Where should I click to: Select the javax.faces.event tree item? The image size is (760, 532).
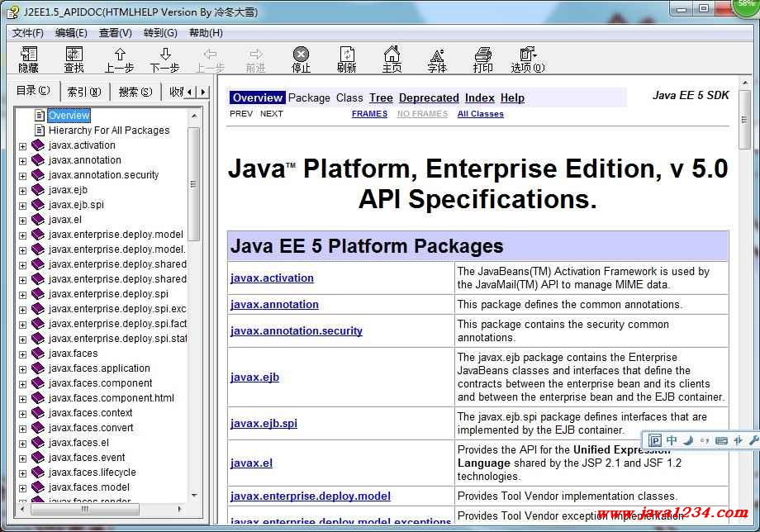pos(87,458)
